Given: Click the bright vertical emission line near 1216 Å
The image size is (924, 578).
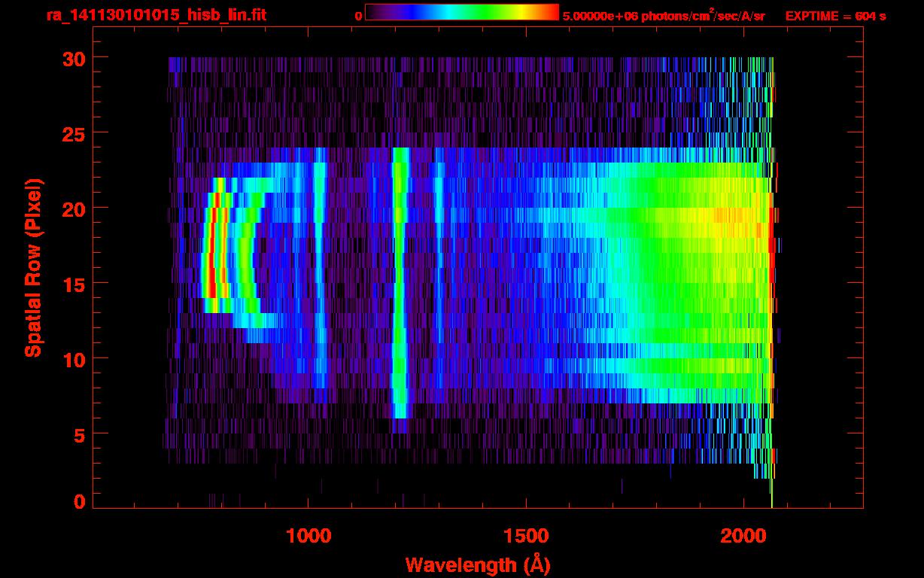Looking at the screenshot, I should [x=400, y=282].
